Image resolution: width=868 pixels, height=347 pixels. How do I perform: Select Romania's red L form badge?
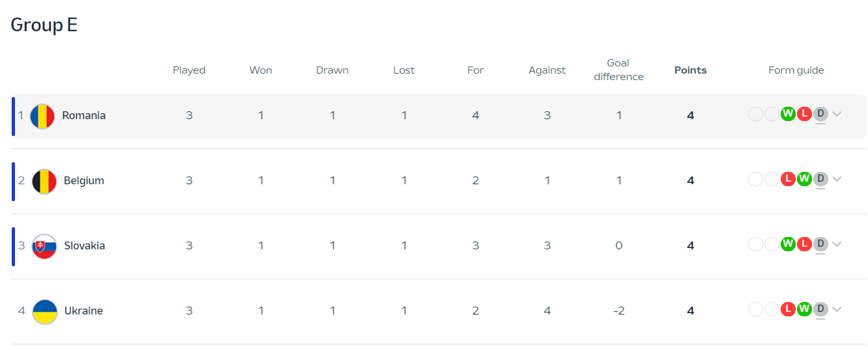point(804,114)
